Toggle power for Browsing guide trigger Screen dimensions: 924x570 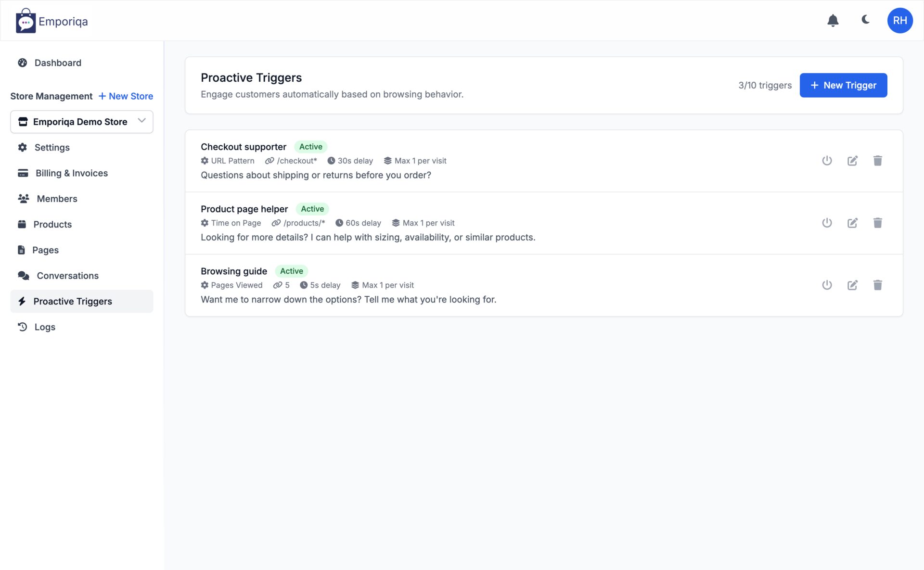[x=827, y=285]
